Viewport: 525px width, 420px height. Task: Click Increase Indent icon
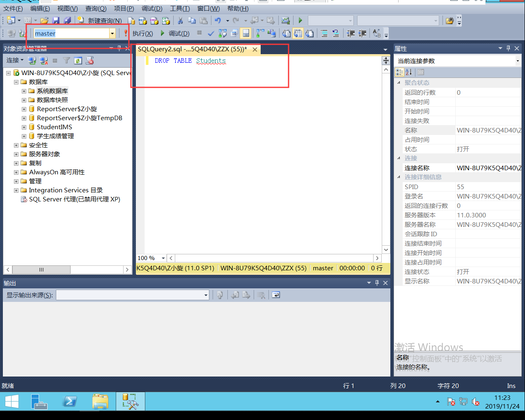(x=362, y=33)
